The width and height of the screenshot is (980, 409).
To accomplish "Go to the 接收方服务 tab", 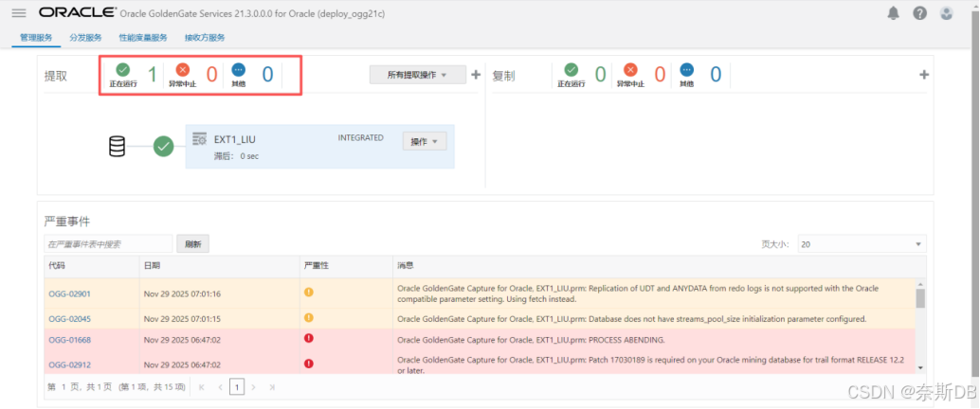I will coord(205,38).
